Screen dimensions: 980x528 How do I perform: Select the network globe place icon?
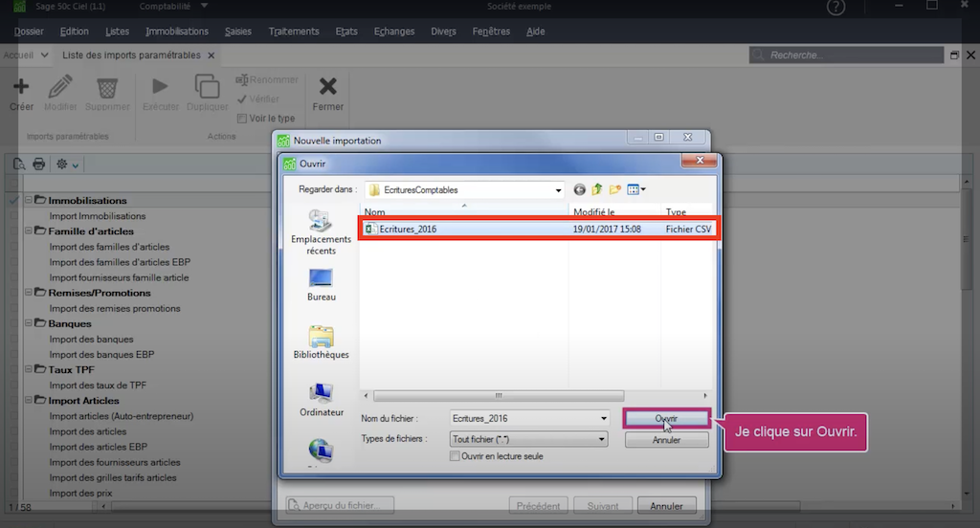(x=321, y=451)
